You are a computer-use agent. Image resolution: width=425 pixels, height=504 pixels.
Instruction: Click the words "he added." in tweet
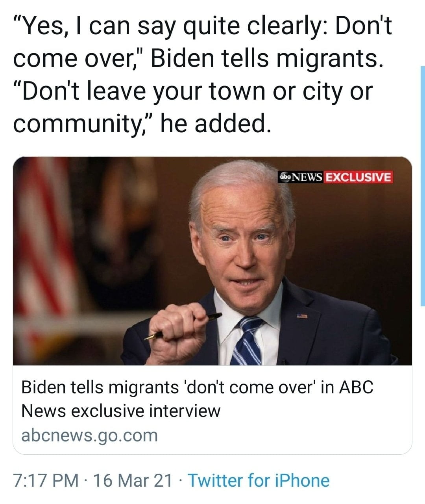click(x=216, y=124)
